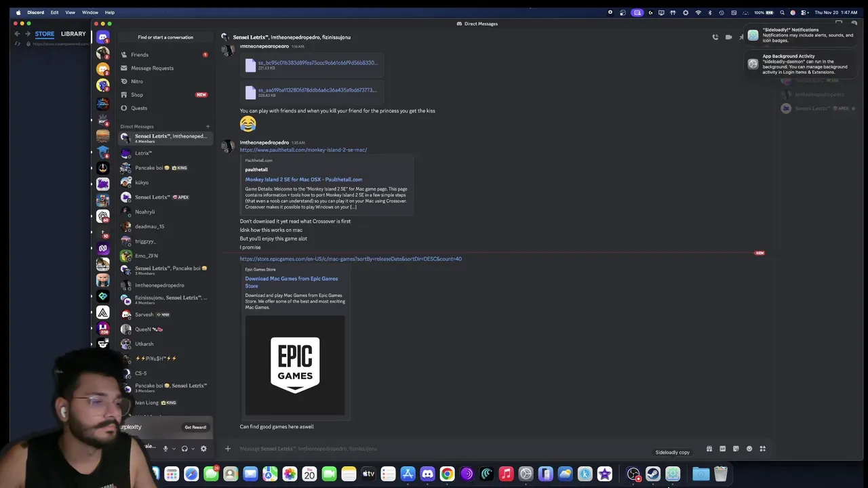This screenshot has height=488, width=868.
Task: Open Discord user settings gear
Action: point(203,449)
